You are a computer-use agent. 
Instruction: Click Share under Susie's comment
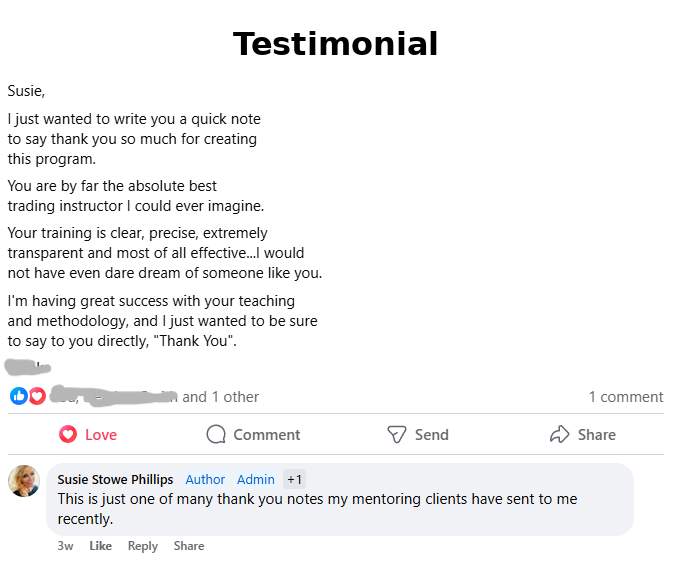189,546
